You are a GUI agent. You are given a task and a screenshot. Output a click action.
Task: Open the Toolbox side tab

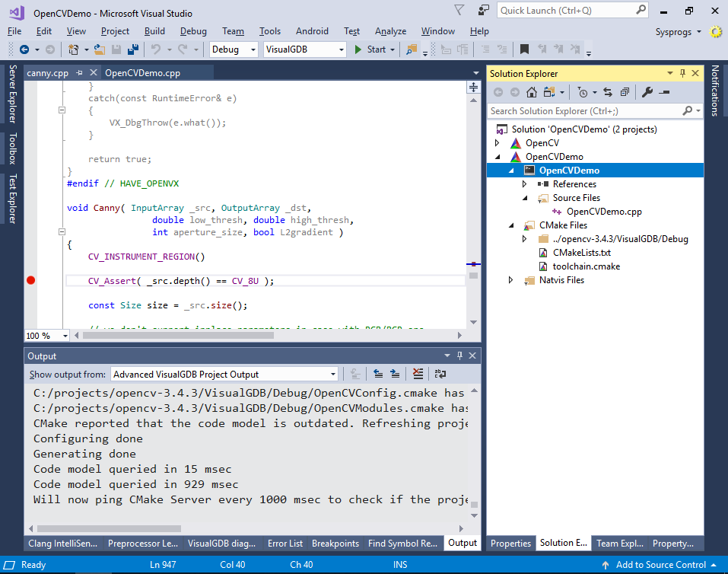(12, 148)
